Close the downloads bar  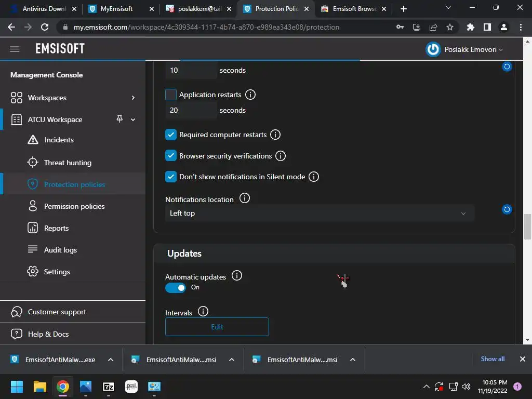[x=523, y=359]
